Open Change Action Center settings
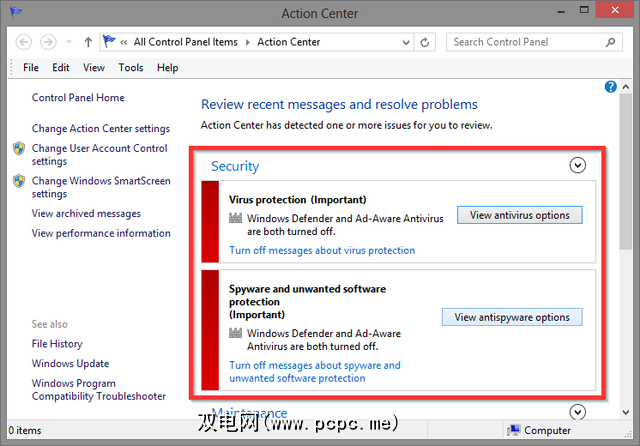This screenshot has width=640, height=446. pos(101,129)
